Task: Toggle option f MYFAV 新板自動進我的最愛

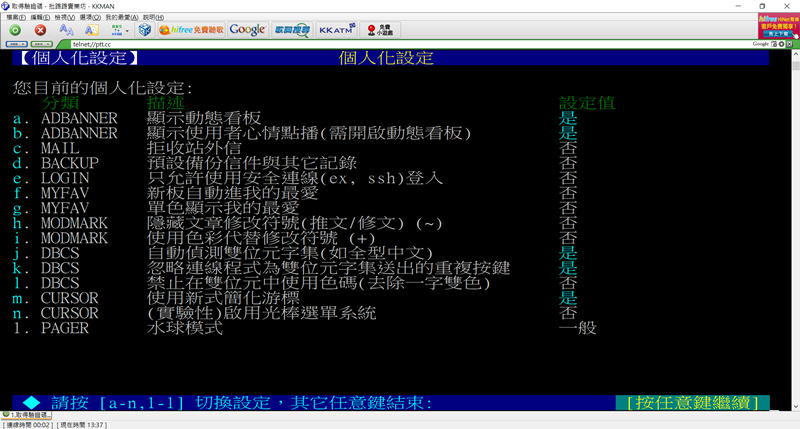Action: click(295, 193)
